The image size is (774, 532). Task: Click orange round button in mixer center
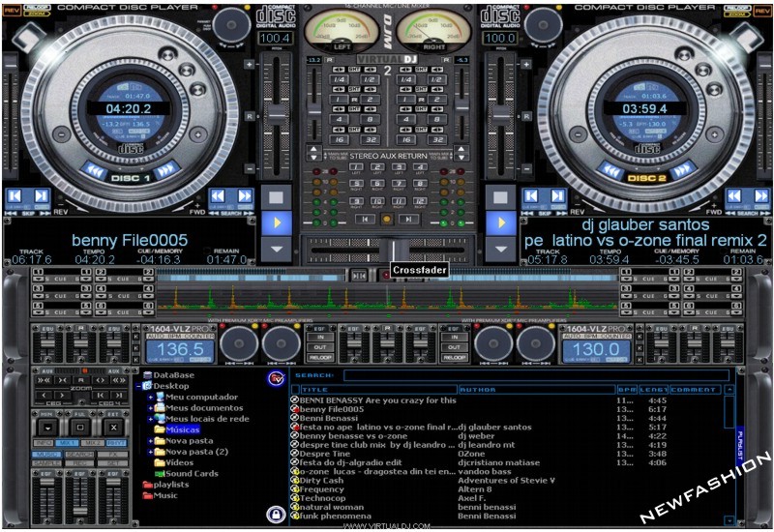[387, 220]
